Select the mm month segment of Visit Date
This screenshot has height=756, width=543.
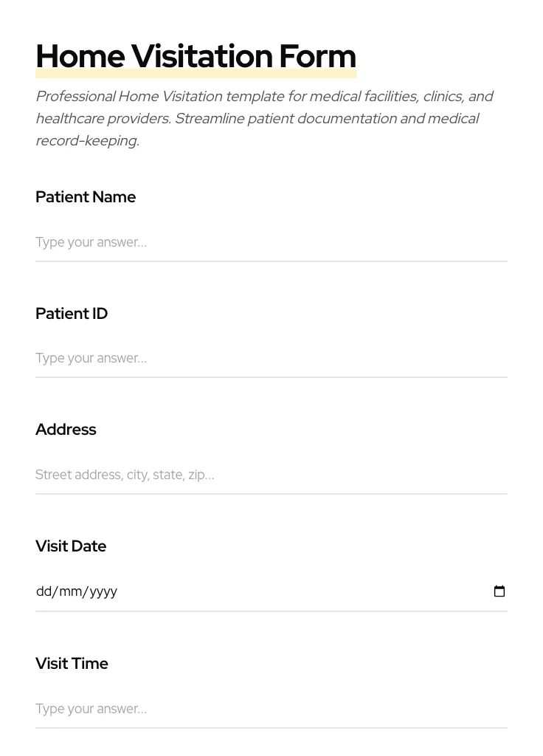[71, 591]
